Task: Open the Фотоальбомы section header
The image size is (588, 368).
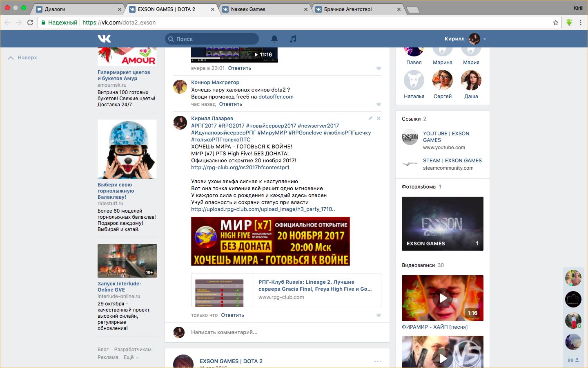Action: 419,187
